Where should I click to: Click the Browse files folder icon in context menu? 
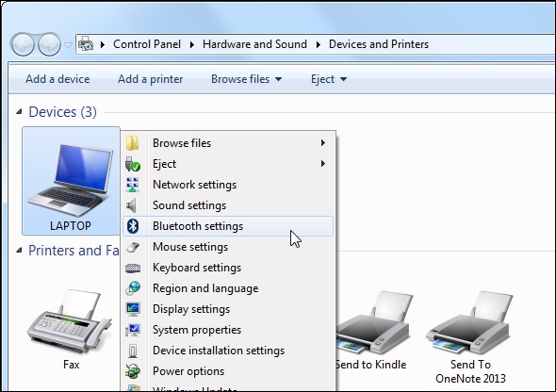click(x=133, y=143)
